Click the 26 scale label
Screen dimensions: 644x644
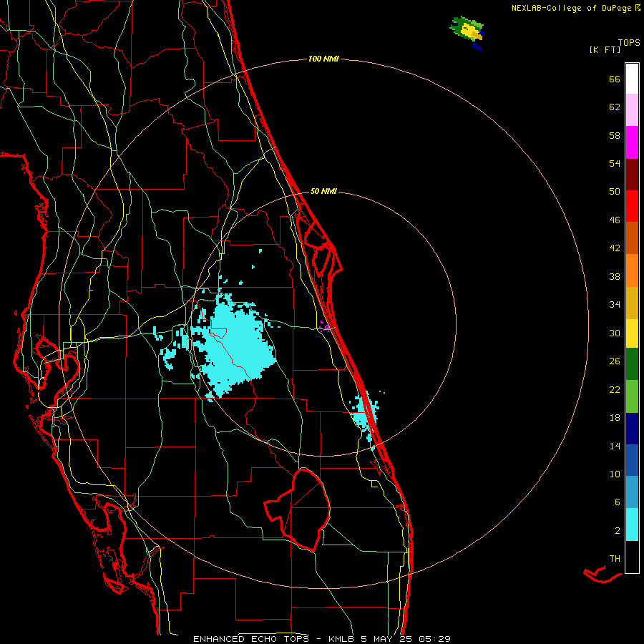coord(615,361)
